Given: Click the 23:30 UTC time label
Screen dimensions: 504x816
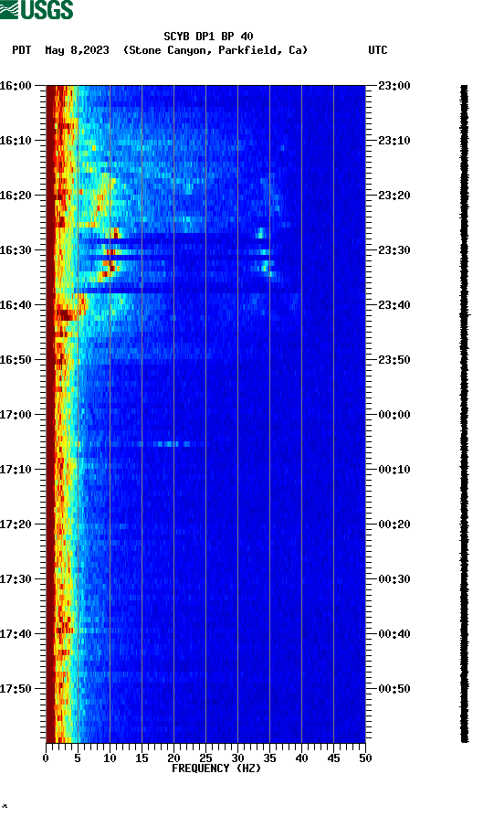Looking at the screenshot, I should 394,249.
